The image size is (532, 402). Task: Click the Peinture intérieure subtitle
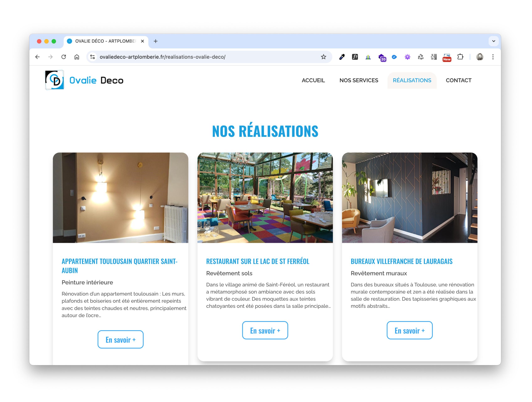87,282
